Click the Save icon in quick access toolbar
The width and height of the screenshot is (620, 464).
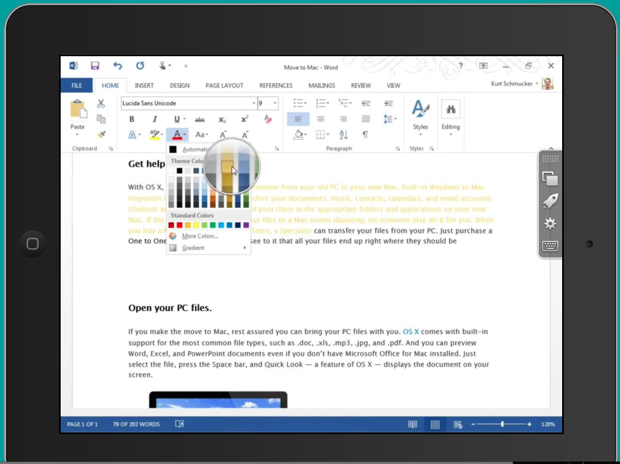(95, 66)
